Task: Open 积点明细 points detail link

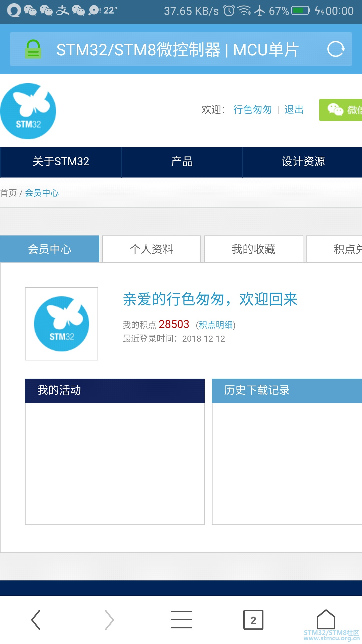Action: [216, 325]
